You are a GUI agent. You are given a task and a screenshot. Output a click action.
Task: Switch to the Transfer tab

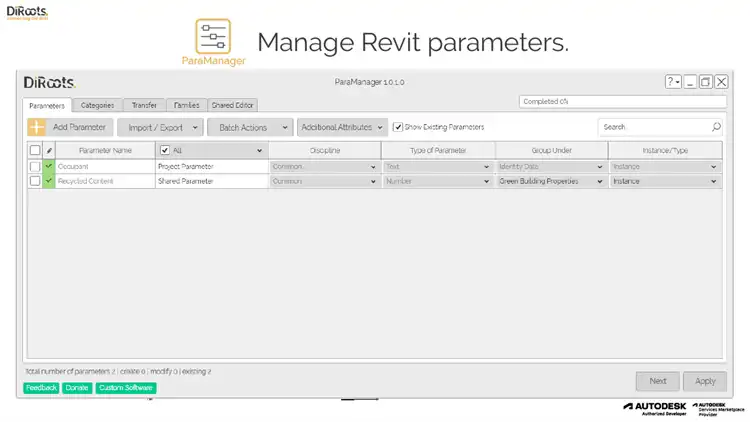click(x=144, y=105)
